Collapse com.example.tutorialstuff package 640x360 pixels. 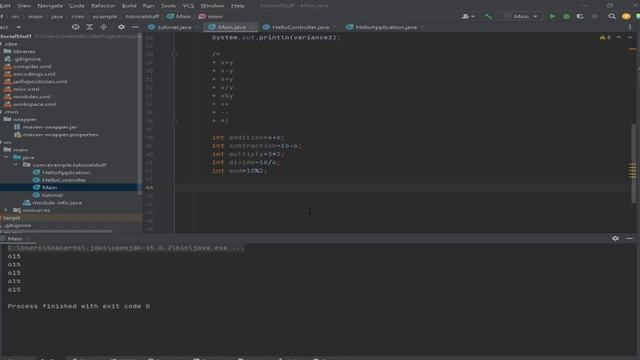16,165
